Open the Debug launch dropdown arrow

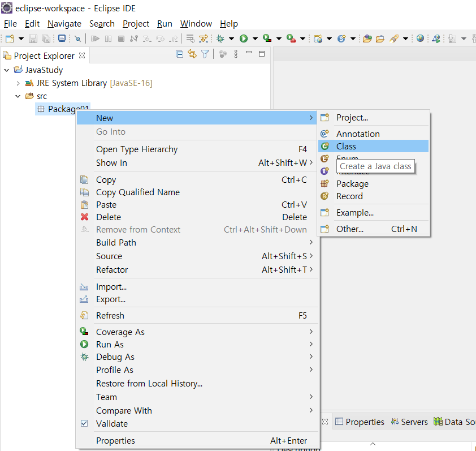point(231,38)
